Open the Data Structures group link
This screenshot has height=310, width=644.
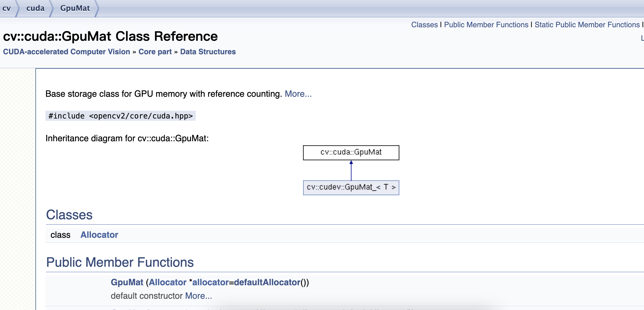[x=208, y=51]
